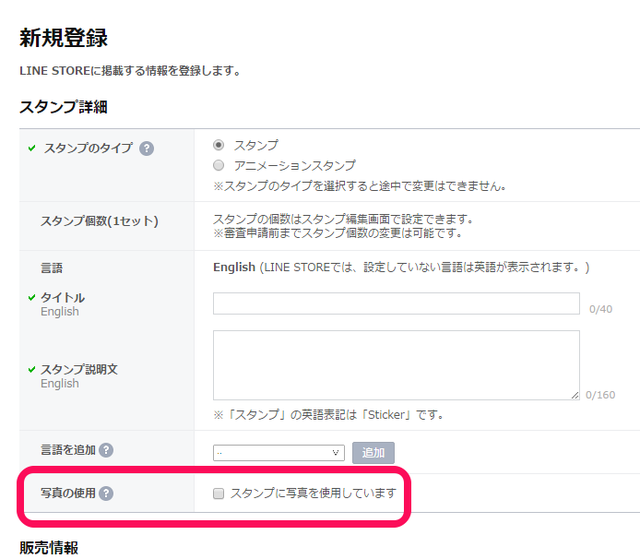Focus the タイトル English input field
640x559 pixels.
point(396,304)
